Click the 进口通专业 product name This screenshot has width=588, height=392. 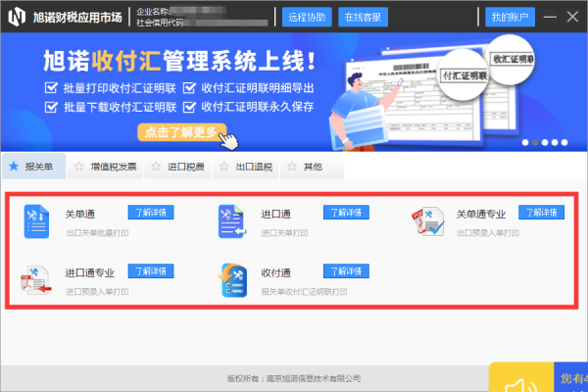point(89,273)
